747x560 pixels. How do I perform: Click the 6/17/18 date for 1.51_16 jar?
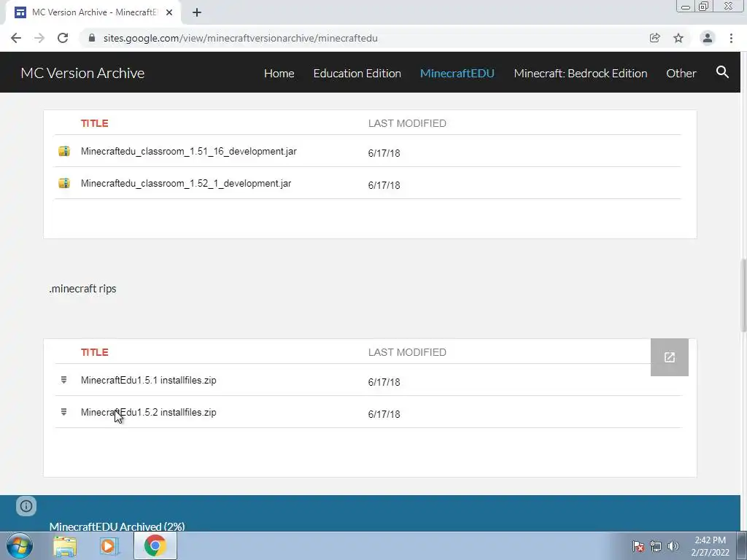(384, 153)
